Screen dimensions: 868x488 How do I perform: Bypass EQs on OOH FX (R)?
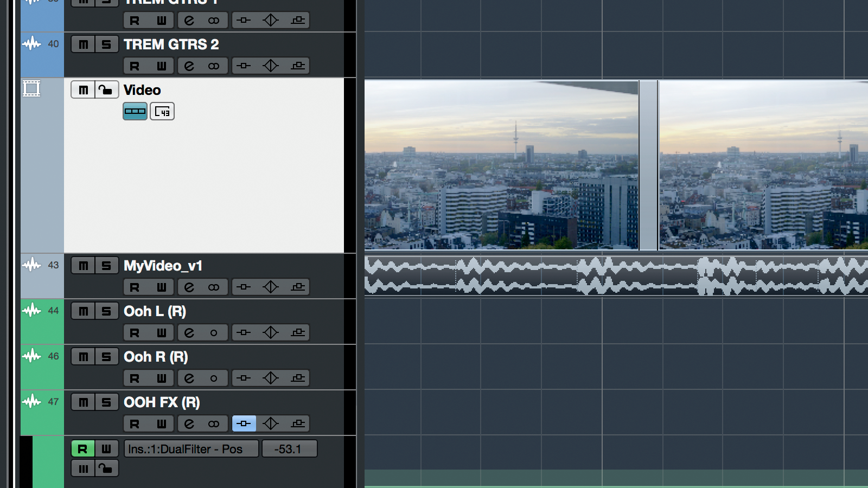tap(271, 424)
